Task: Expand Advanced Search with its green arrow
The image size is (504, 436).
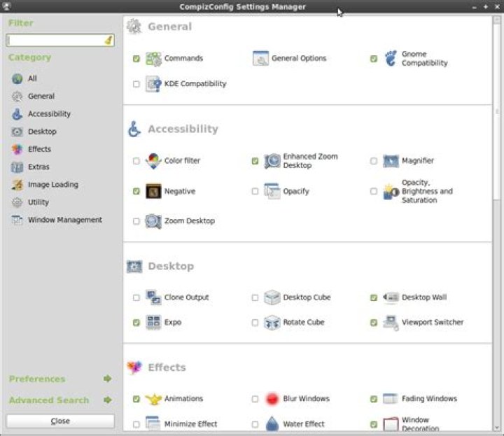Action: pyautogui.click(x=108, y=400)
